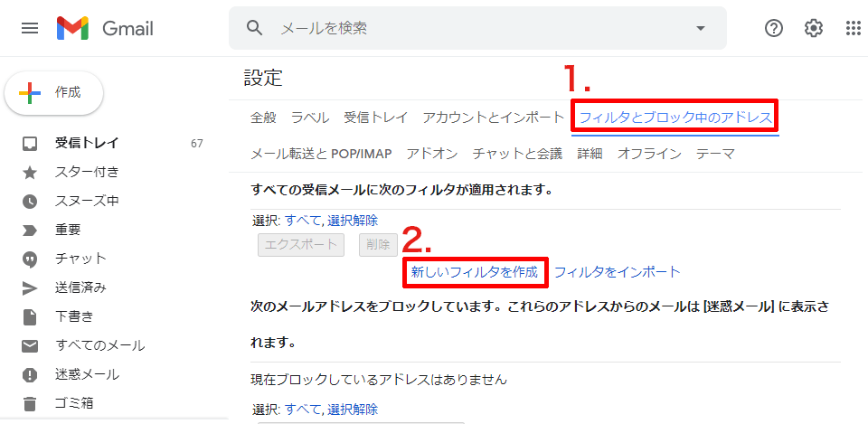Click the エクスポート button
This screenshot has width=868, height=424.
click(301, 245)
